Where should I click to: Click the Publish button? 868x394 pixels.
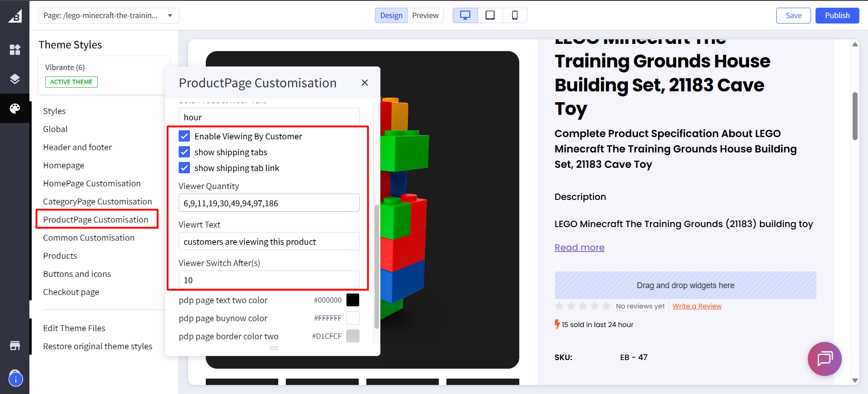coord(837,15)
